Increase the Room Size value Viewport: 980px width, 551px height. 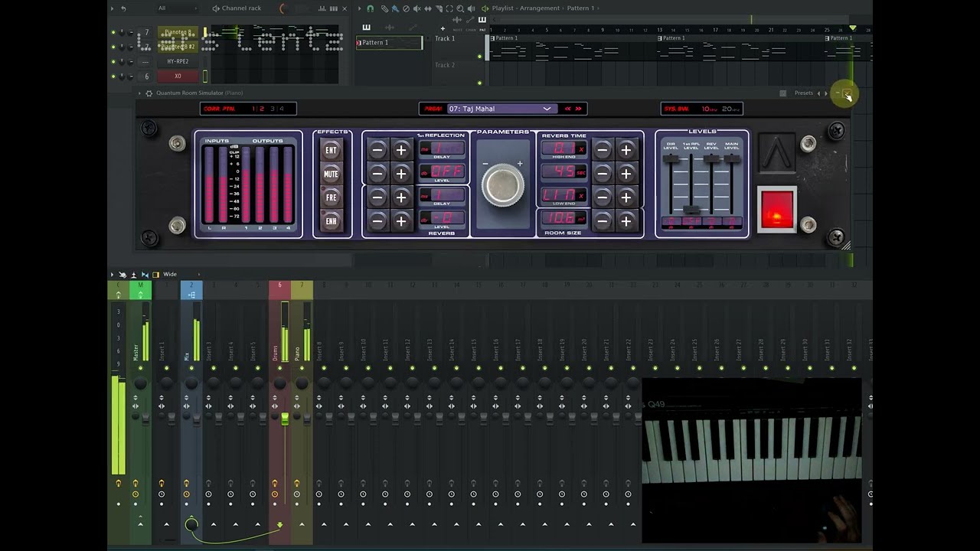pyautogui.click(x=626, y=221)
